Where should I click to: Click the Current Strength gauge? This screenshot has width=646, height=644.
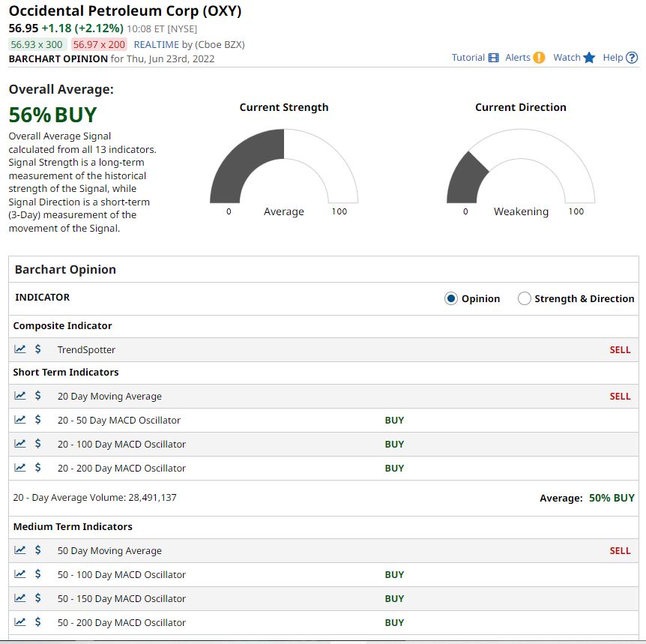[283, 169]
